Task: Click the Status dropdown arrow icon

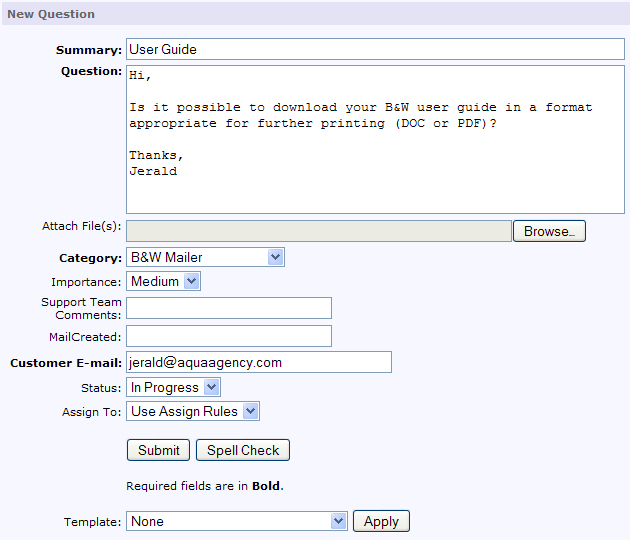Action: [x=211, y=387]
